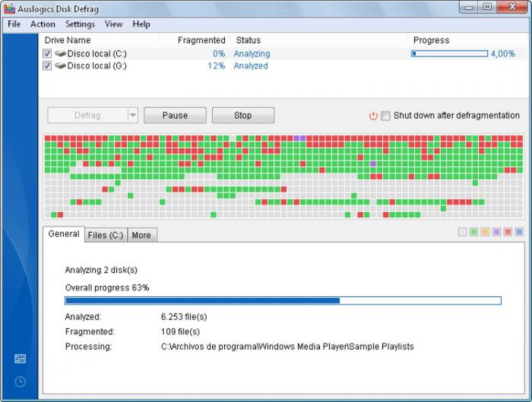The height and width of the screenshot is (402, 532).
Task: Open the Action menu
Action: pyautogui.click(x=43, y=24)
